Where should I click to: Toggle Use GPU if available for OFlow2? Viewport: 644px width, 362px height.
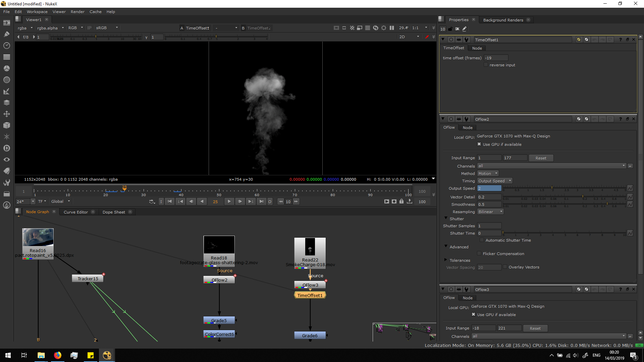[479, 144]
